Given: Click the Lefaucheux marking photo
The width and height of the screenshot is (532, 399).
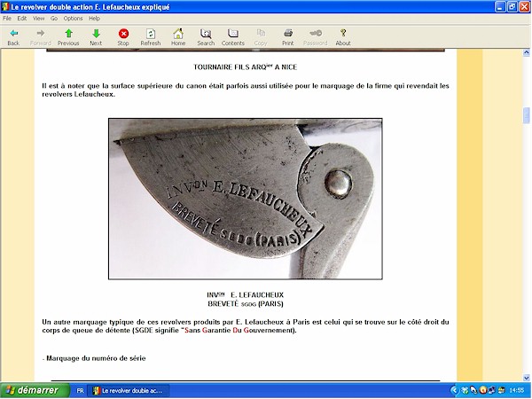Looking at the screenshot, I should [246, 199].
